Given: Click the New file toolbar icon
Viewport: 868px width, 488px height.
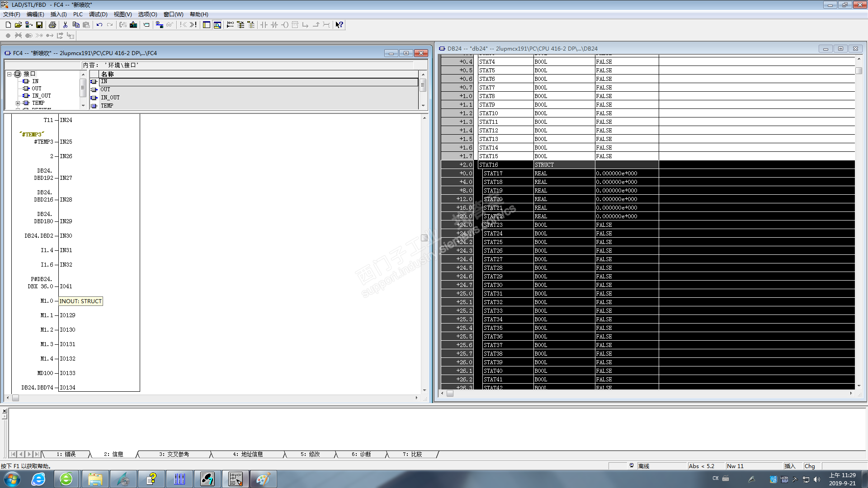Looking at the screenshot, I should (8, 25).
